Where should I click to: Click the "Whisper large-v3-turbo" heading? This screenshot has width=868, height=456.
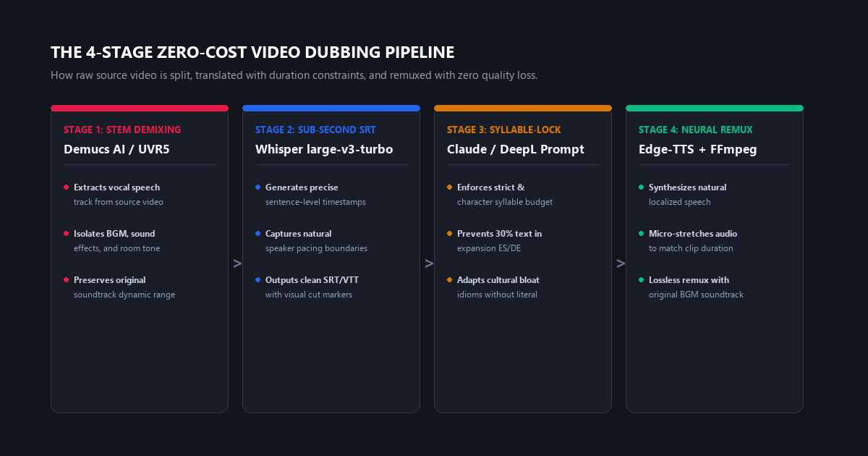[324, 150]
